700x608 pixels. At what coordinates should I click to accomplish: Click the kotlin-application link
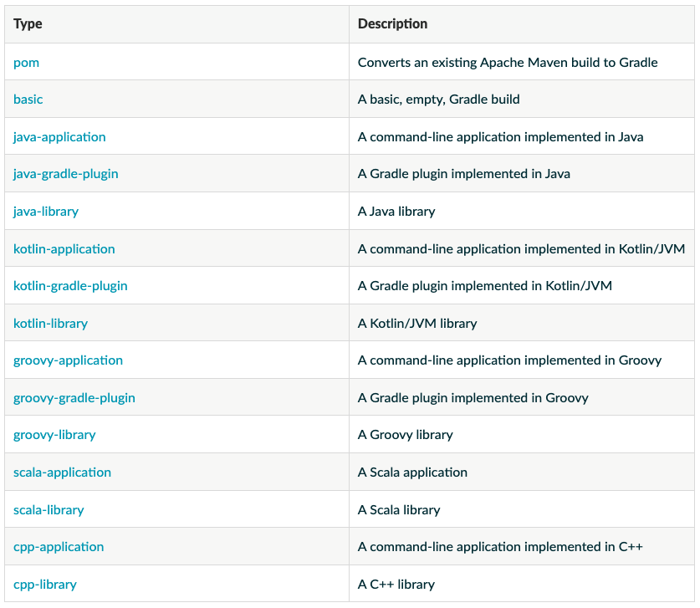point(64,248)
